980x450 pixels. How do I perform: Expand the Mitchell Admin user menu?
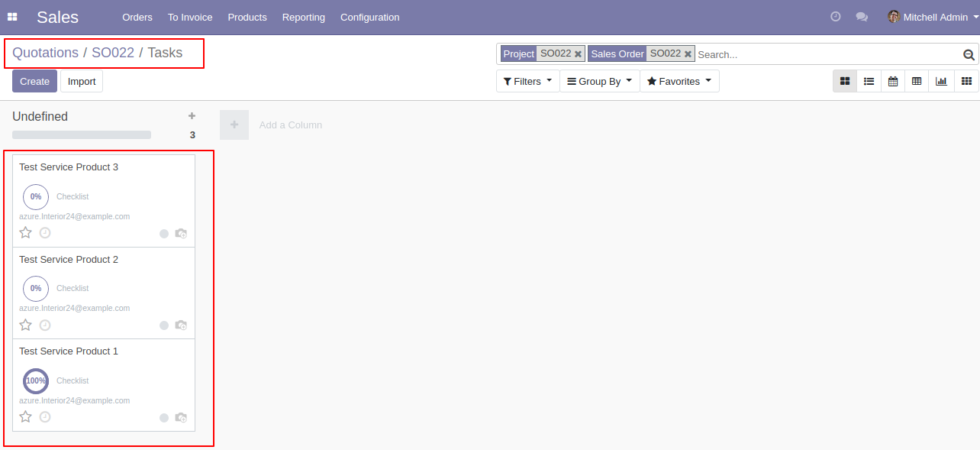[x=935, y=17]
